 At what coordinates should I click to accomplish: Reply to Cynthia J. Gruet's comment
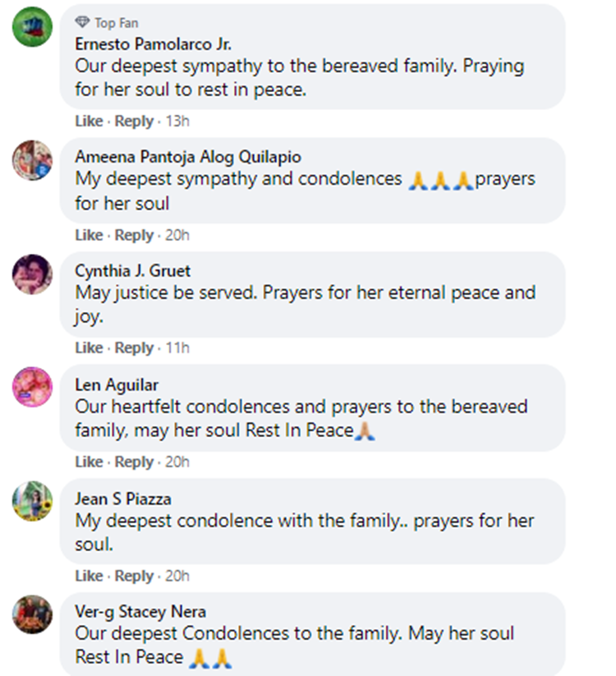pos(134,347)
